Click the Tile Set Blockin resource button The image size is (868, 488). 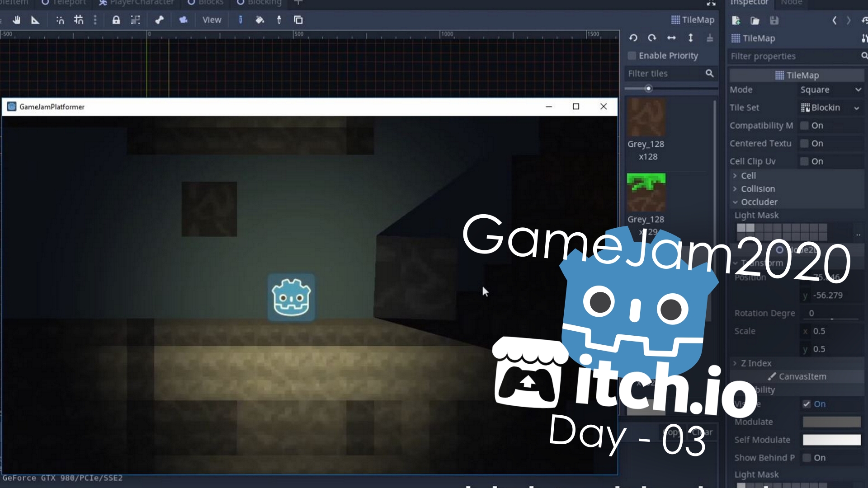(x=825, y=108)
